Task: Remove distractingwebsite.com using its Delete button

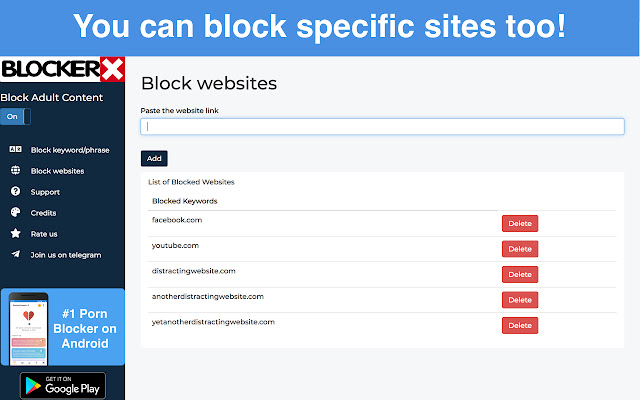Action: coord(519,274)
